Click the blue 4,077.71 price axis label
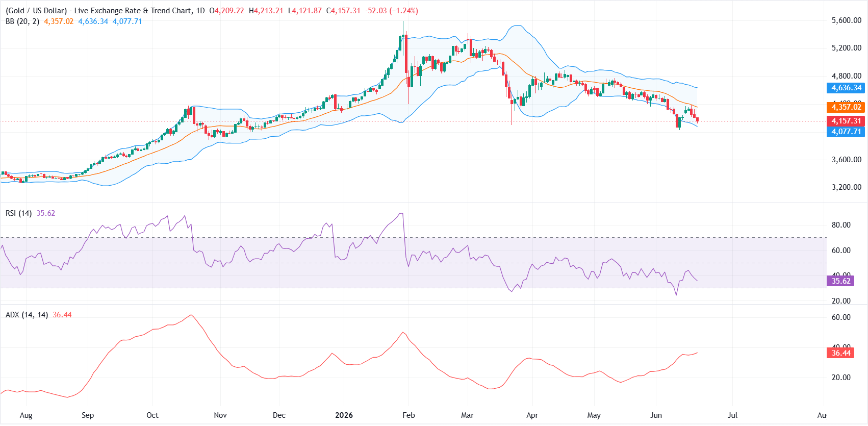This screenshot has height=426, width=868. click(846, 132)
